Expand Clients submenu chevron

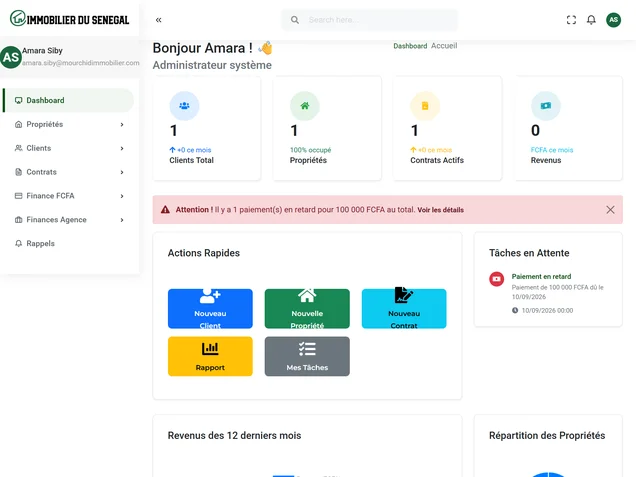coord(122,148)
